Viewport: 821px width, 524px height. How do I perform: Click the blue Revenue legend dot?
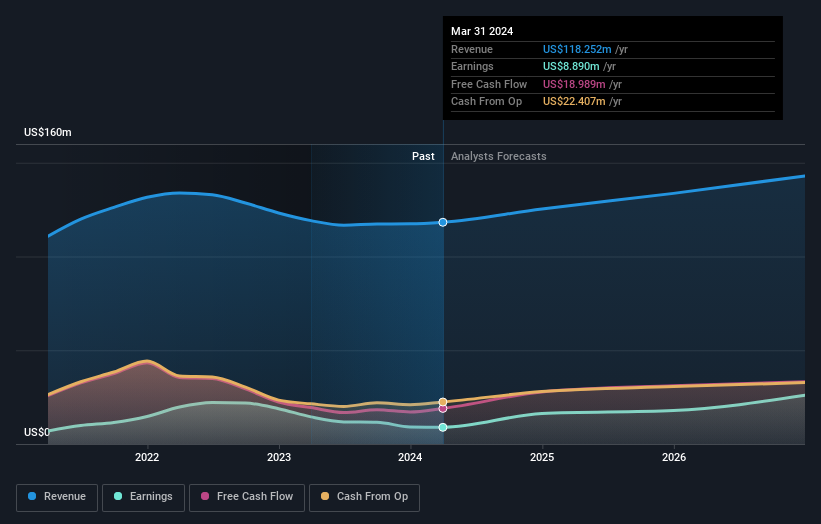click(32, 496)
